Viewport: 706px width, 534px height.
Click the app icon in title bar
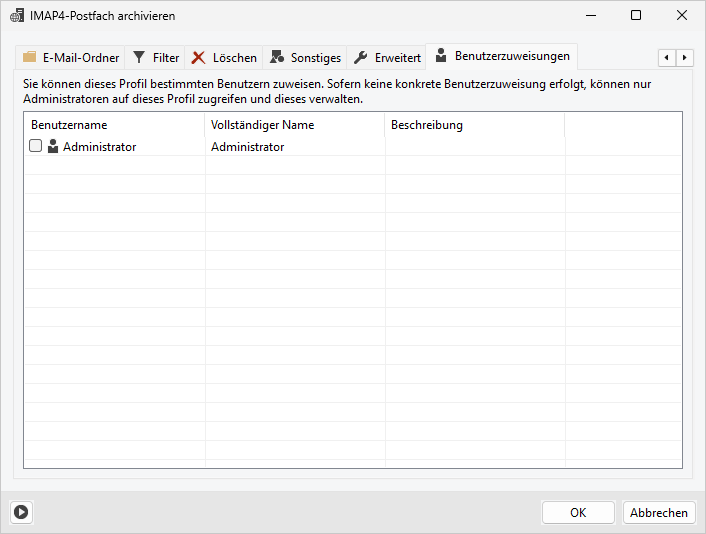point(17,16)
